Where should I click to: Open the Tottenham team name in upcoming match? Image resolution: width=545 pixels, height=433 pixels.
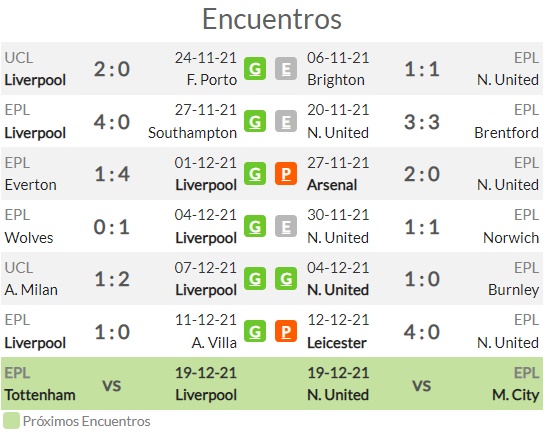click(x=40, y=395)
